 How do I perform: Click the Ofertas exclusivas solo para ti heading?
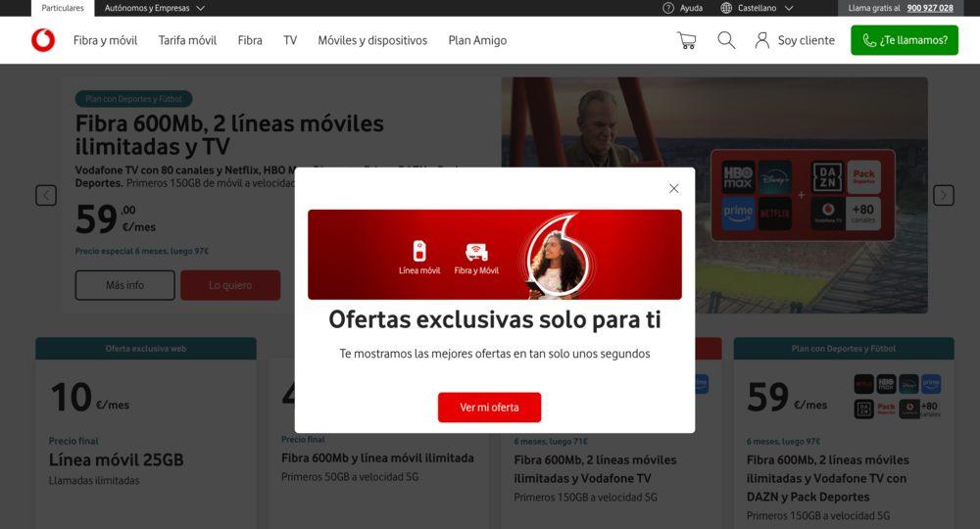click(494, 319)
